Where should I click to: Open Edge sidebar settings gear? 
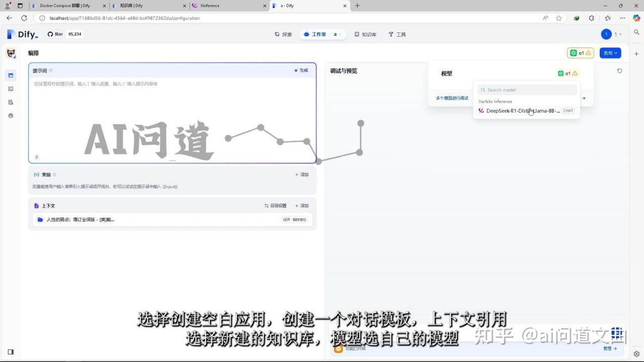coord(636,354)
